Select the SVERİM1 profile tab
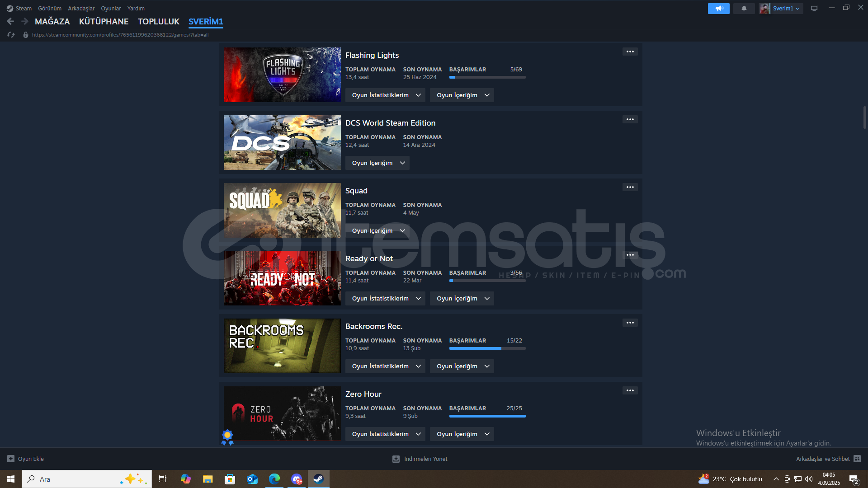The height and width of the screenshot is (488, 868). click(206, 21)
